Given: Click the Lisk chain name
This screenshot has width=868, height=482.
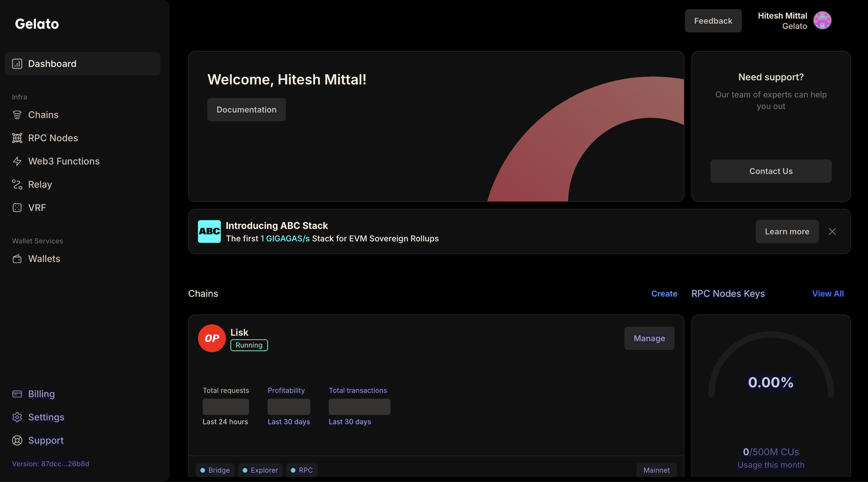Looking at the screenshot, I should 239,333.
